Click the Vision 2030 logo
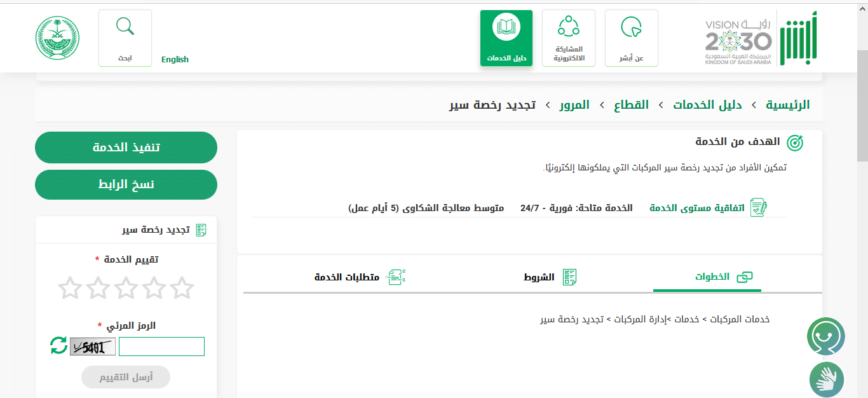The height and width of the screenshot is (398, 868). coord(738,41)
